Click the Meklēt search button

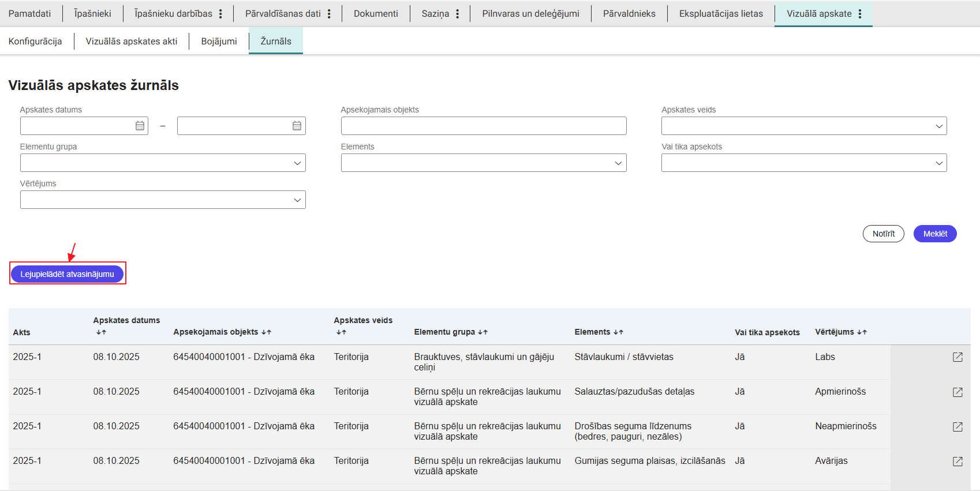(934, 234)
